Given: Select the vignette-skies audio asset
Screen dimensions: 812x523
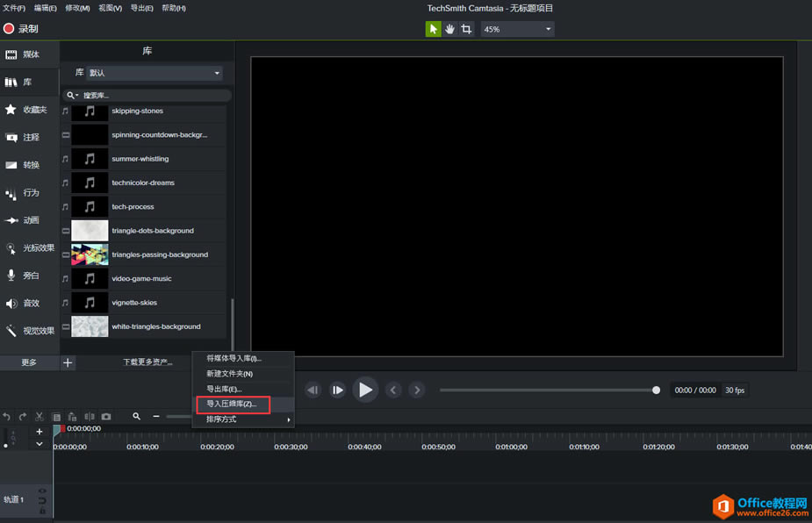Looking at the screenshot, I should point(144,303).
